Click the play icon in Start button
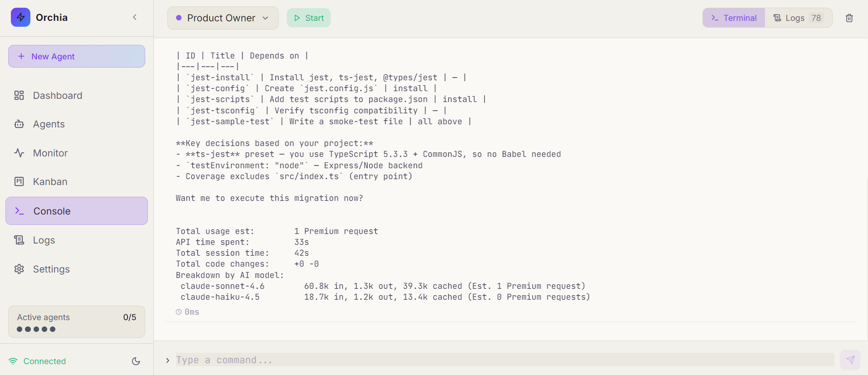The height and width of the screenshot is (375, 868). click(297, 18)
